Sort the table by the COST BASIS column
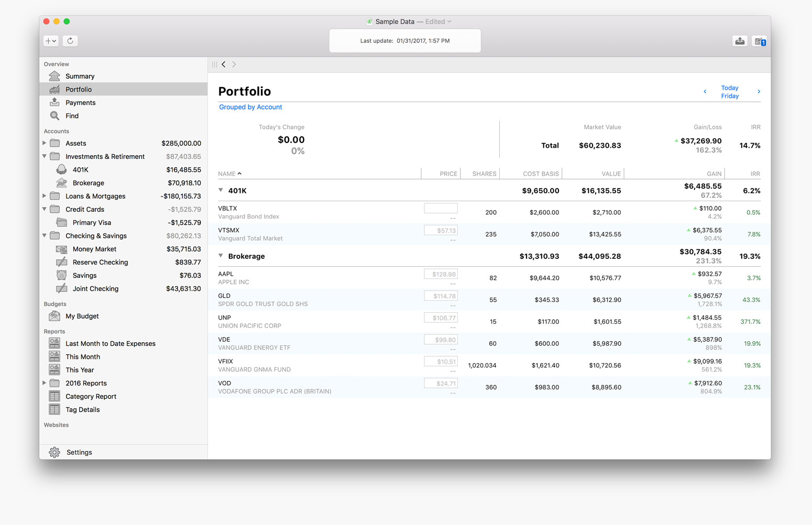The image size is (812, 525). (x=541, y=173)
